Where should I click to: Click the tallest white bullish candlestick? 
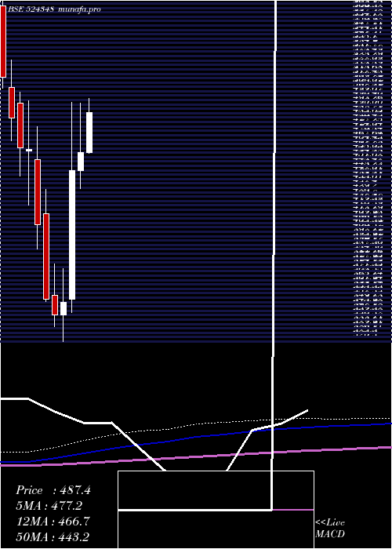[72, 235]
